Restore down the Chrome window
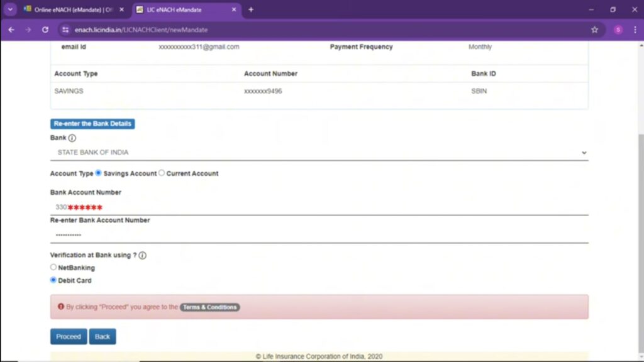 click(613, 9)
